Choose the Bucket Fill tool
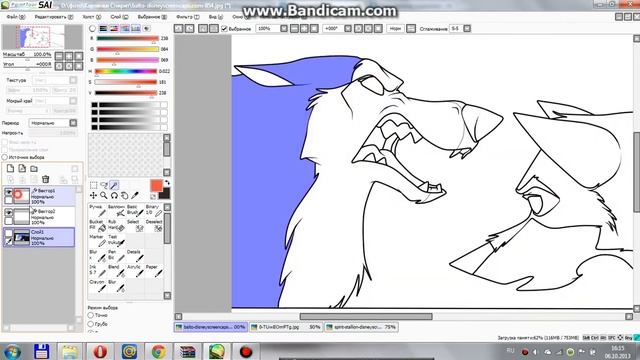Image resolution: width=640 pixels, height=360 pixels. tap(98, 225)
